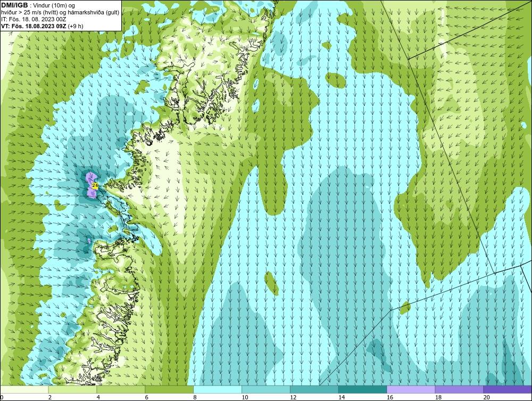Click the legend scale value 10

pos(245,397)
